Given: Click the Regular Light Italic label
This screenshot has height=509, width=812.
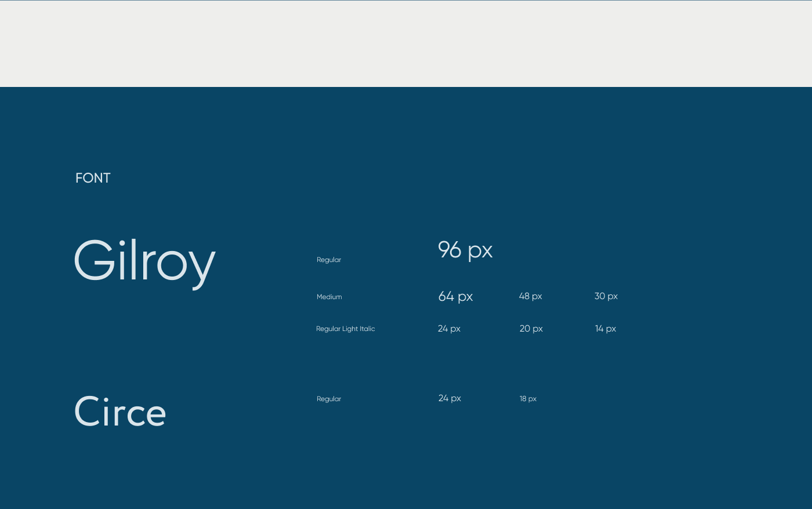Looking at the screenshot, I should click(345, 329).
